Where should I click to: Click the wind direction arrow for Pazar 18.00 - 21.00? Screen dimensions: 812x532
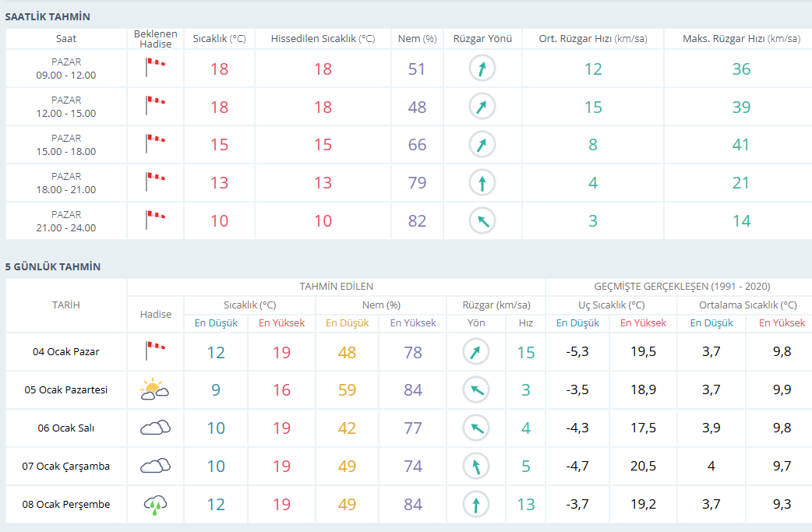coord(482,183)
